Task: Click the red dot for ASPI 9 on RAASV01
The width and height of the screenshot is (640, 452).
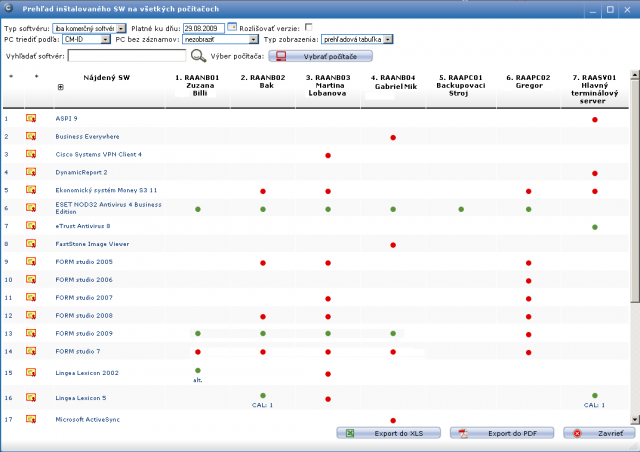Action: point(595,120)
